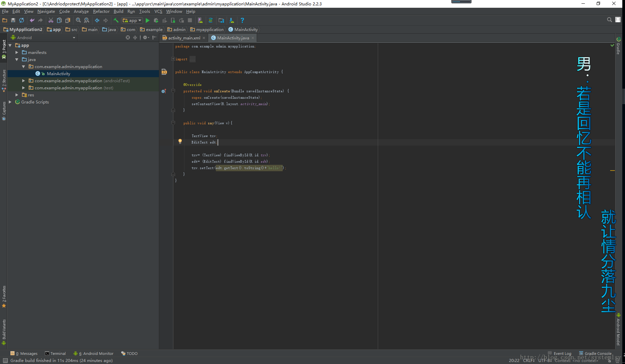Open the AVD Manager icon
This screenshot has height=364, width=625.
pos(200,20)
